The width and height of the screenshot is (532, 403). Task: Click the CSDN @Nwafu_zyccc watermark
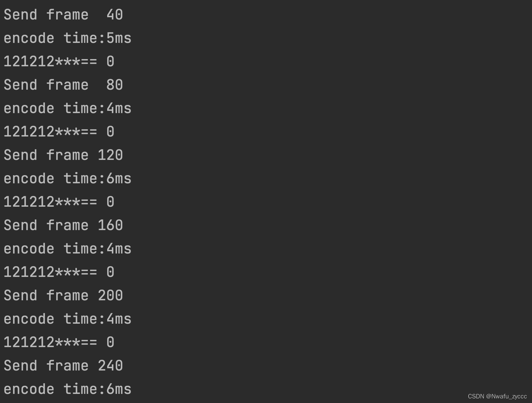click(497, 396)
